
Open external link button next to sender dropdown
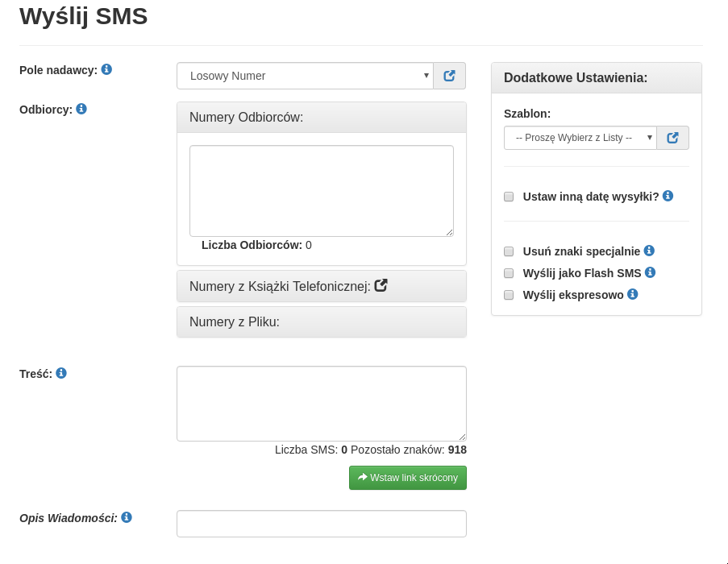point(449,76)
